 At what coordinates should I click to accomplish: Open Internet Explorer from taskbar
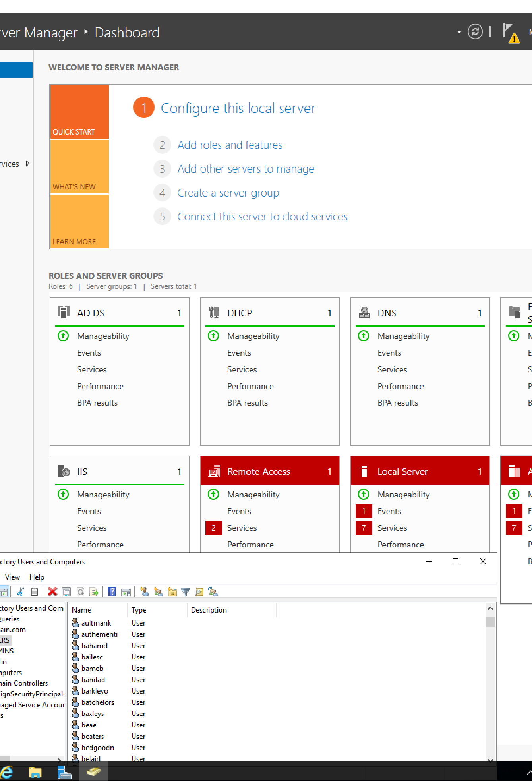pos(7,772)
